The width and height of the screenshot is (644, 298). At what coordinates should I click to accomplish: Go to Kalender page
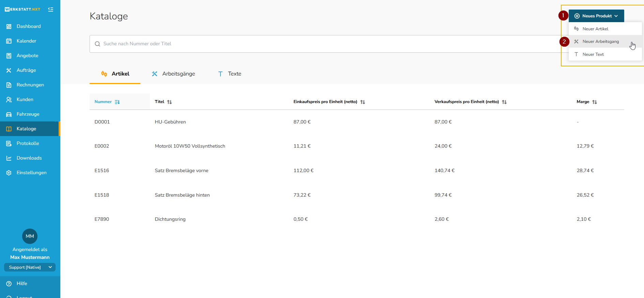pyautogui.click(x=30, y=41)
